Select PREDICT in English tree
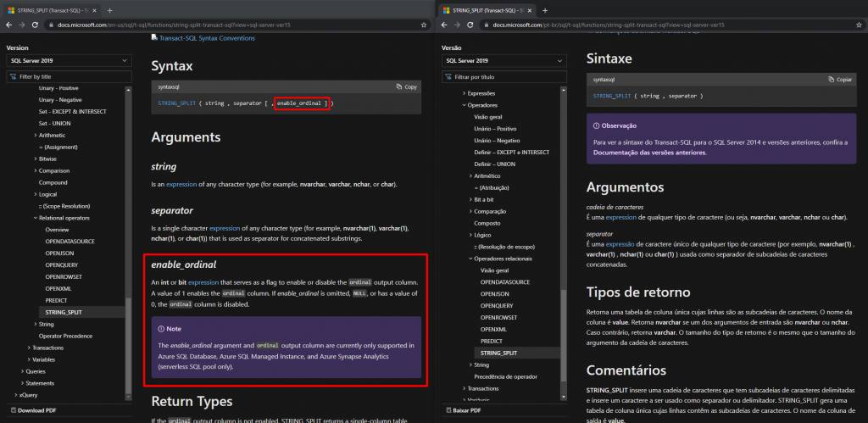Image resolution: width=868 pixels, height=423 pixels. (56, 301)
